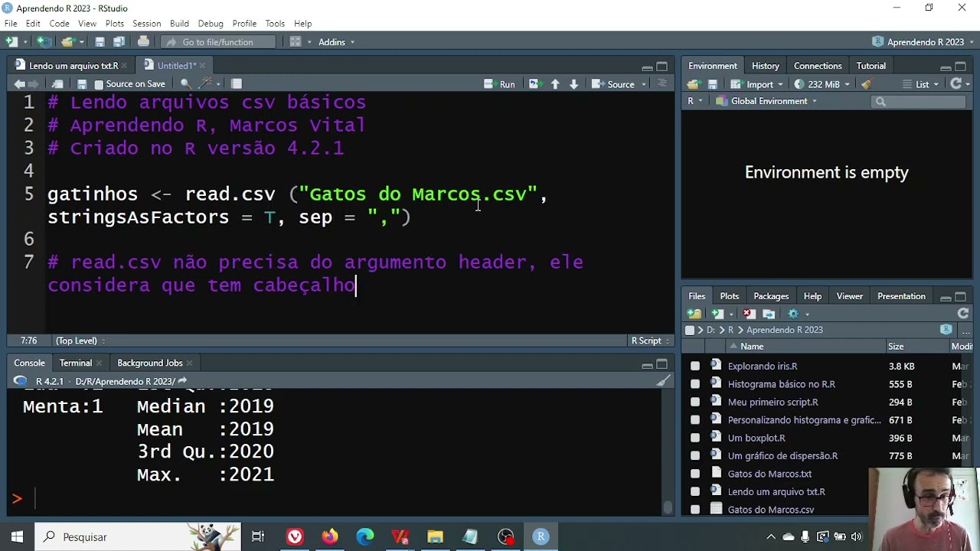The width and height of the screenshot is (980, 551).
Task: Click the workspace panes grid icon
Action: (296, 42)
